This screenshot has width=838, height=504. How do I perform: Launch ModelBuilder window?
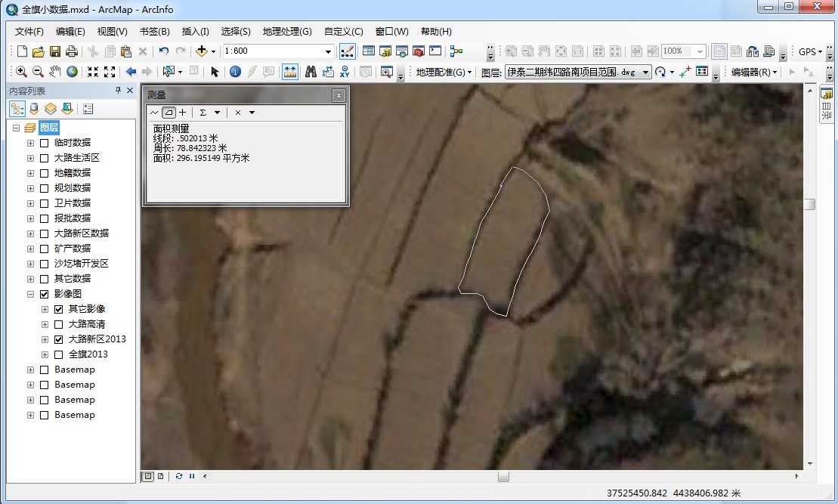(x=456, y=51)
